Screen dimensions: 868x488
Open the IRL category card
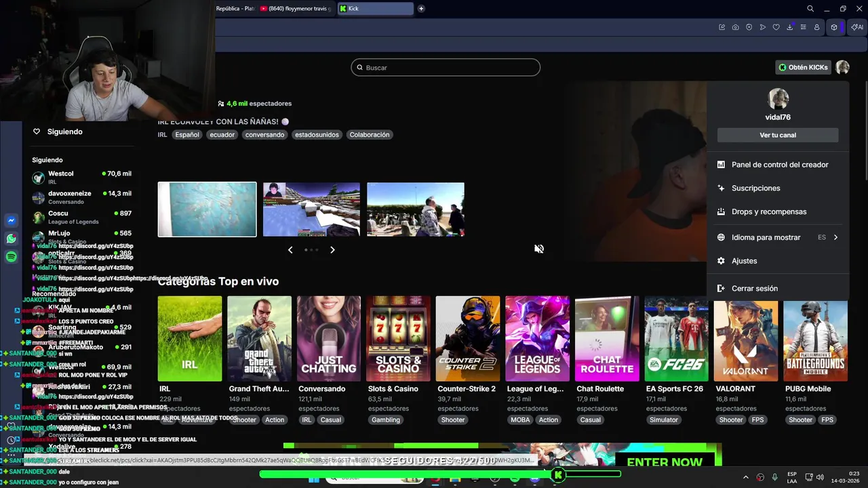(x=190, y=339)
